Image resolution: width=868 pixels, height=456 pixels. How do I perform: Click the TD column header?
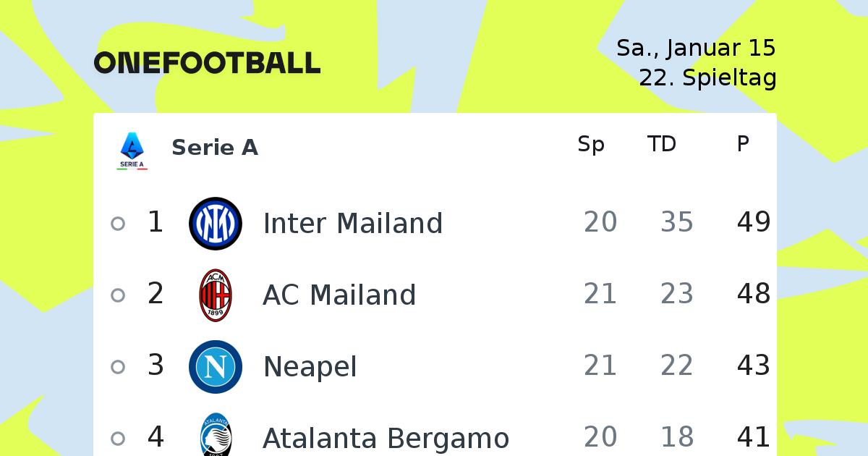(x=662, y=144)
